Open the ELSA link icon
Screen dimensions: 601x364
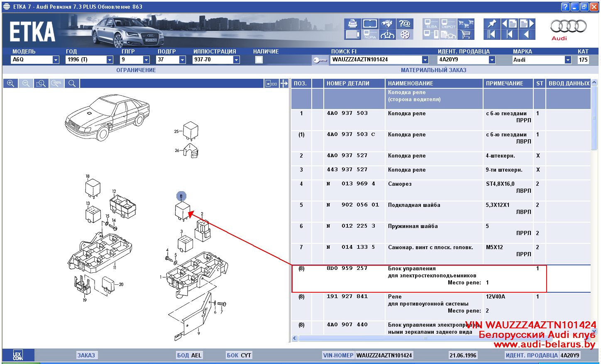click(x=431, y=24)
